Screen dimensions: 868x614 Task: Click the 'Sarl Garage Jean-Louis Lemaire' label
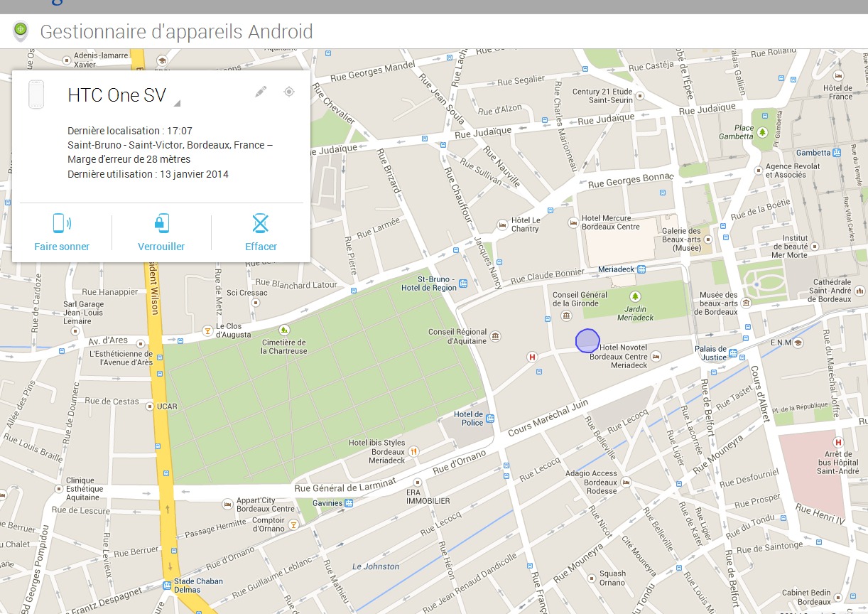point(82,313)
